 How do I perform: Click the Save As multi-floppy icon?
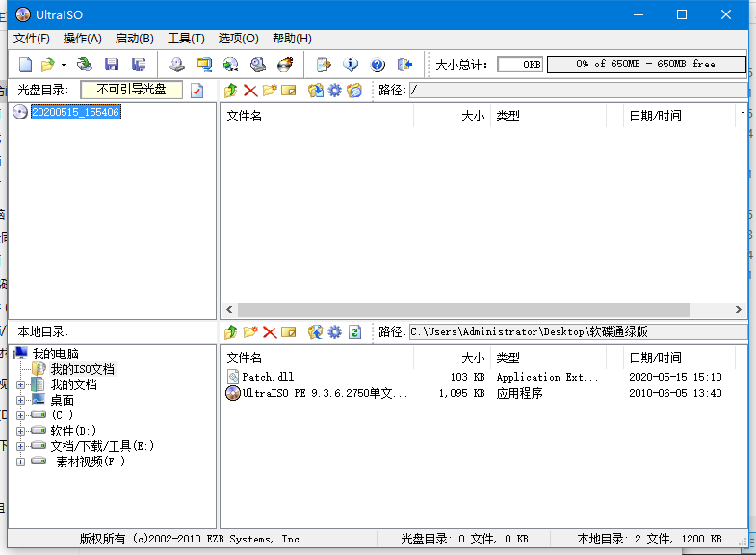(139, 65)
